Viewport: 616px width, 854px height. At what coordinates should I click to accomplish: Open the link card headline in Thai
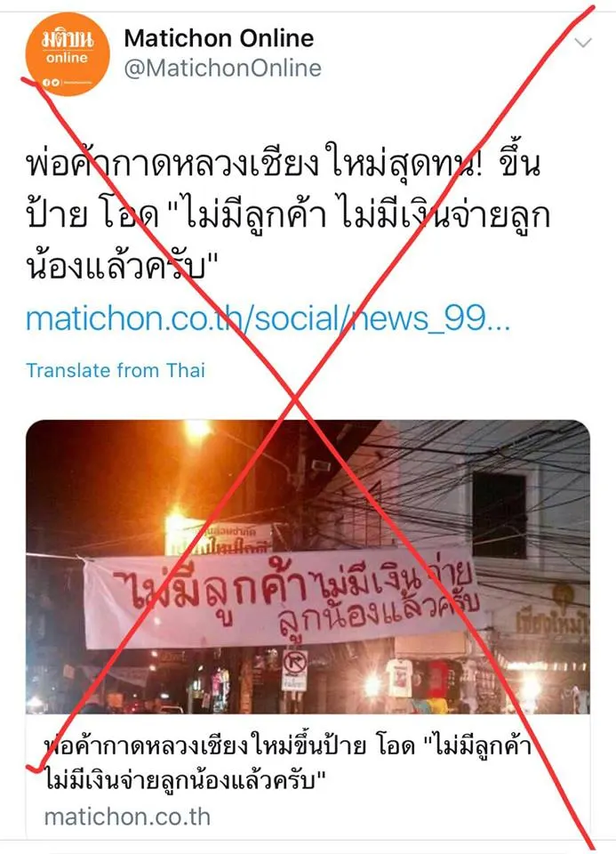[287, 763]
